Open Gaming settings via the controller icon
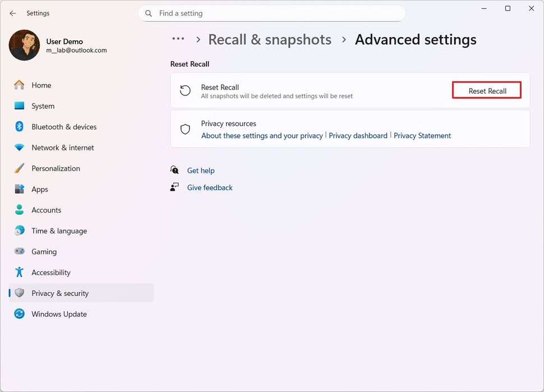Image resolution: width=544 pixels, height=392 pixels. pos(19,251)
